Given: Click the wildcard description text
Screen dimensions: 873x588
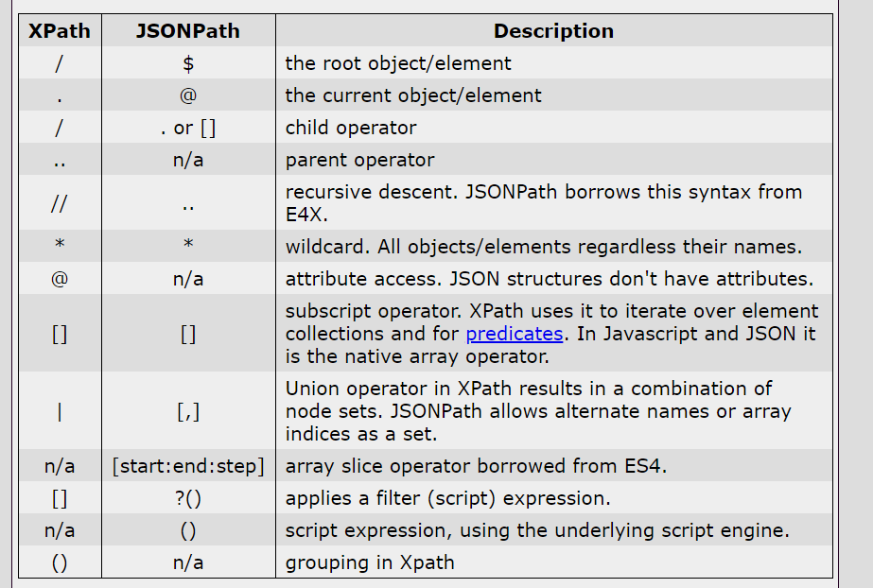Looking at the screenshot, I should pos(544,247).
